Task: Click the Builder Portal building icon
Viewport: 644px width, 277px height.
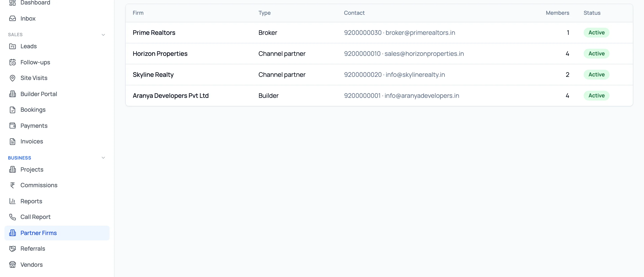Action: pos(13,94)
